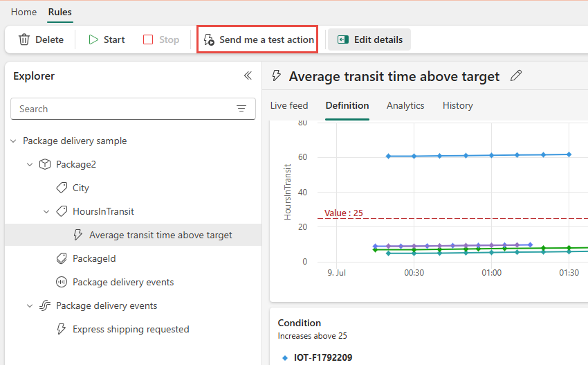Collapse Package delivery events stream node
The image size is (588, 365).
pos(30,305)
